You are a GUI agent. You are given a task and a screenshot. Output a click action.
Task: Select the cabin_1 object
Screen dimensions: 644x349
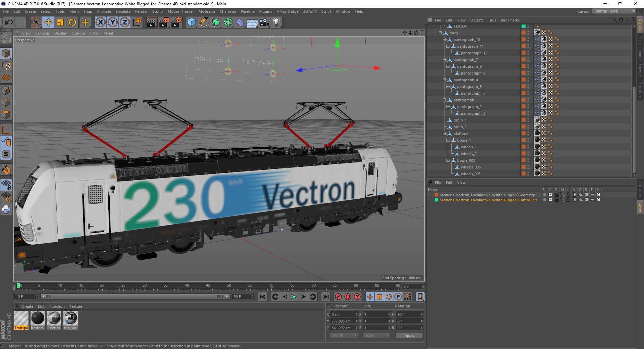(460, 120)
